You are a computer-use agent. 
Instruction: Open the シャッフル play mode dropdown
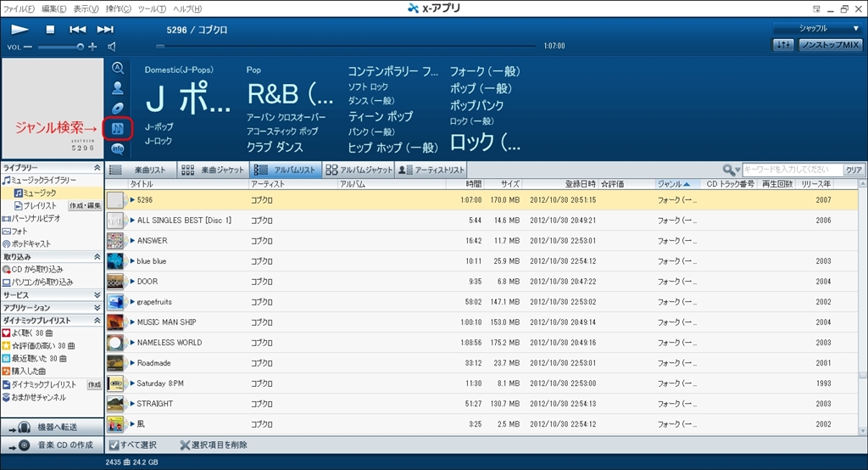point(818,28)
